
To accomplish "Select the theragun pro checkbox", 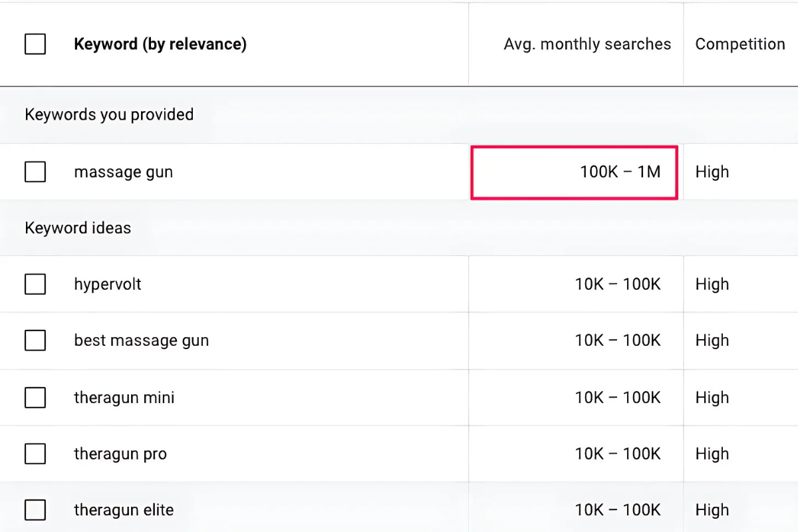I will click(35, 454).
